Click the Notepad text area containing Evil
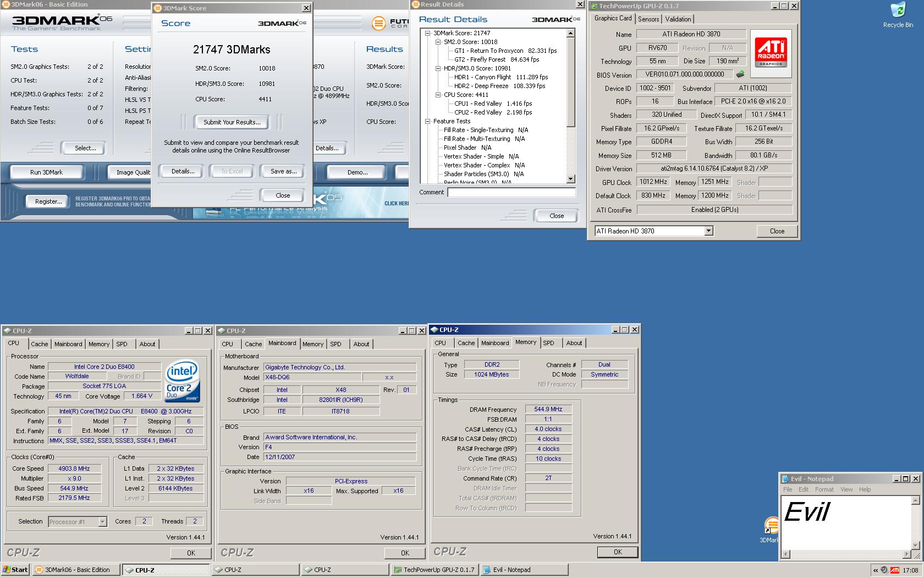Image resolution: width=924 pixels, height=578 pixels. (846, 523)
